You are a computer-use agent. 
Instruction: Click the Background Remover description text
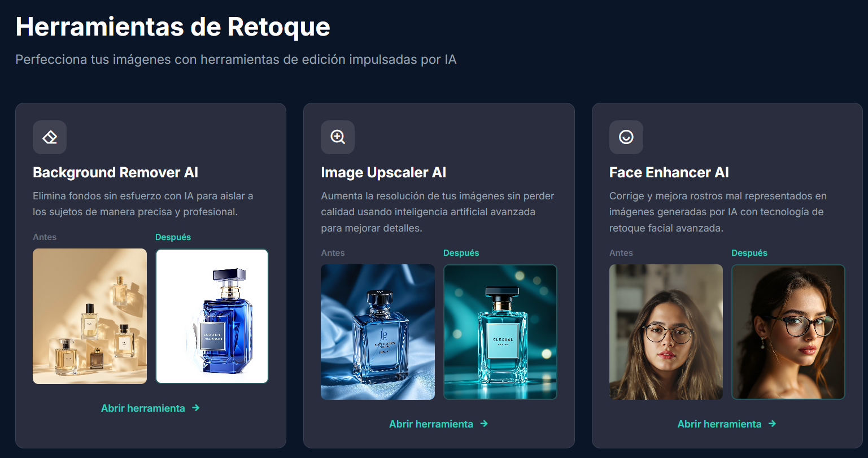click(x=143, y=204)
